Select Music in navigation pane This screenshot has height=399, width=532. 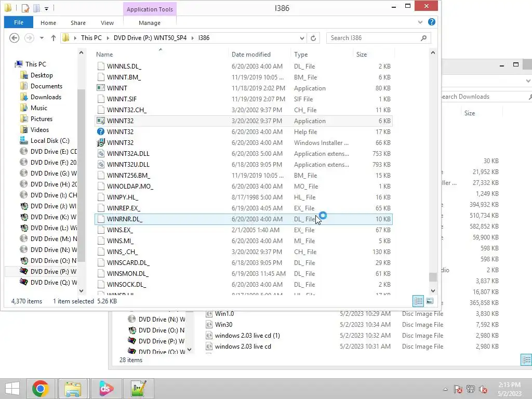point(38,108)
